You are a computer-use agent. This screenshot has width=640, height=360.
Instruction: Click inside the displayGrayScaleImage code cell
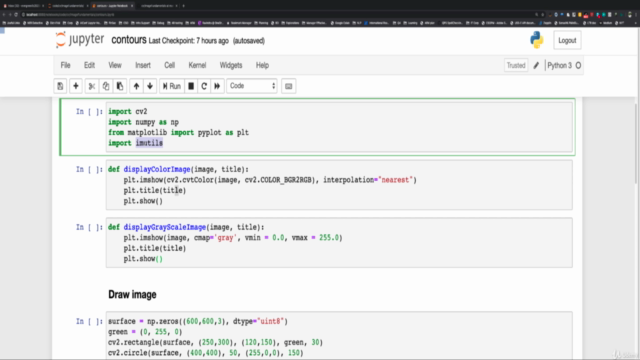[x=339, y=243]
